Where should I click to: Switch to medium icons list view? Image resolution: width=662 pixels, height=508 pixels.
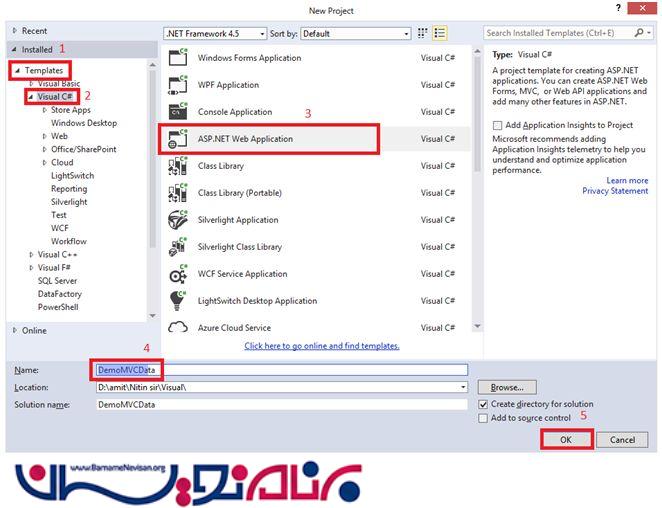tap(440, 33)
